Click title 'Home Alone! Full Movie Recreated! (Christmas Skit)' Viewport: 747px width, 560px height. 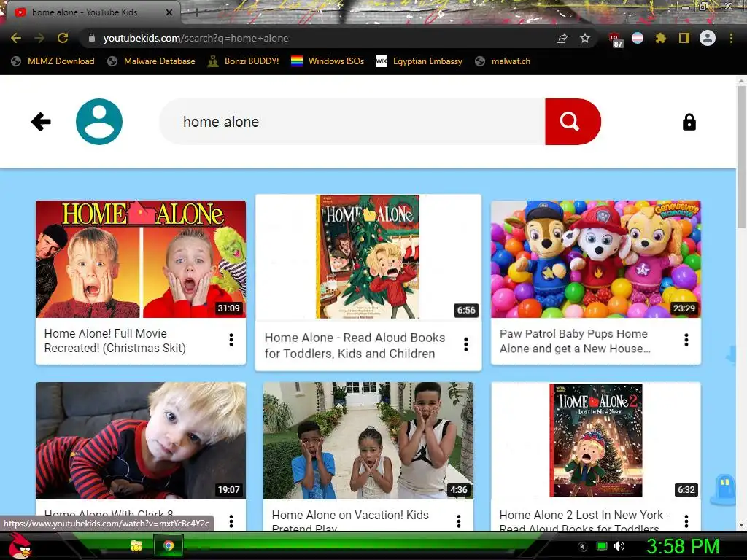click(x=115, y=341)
